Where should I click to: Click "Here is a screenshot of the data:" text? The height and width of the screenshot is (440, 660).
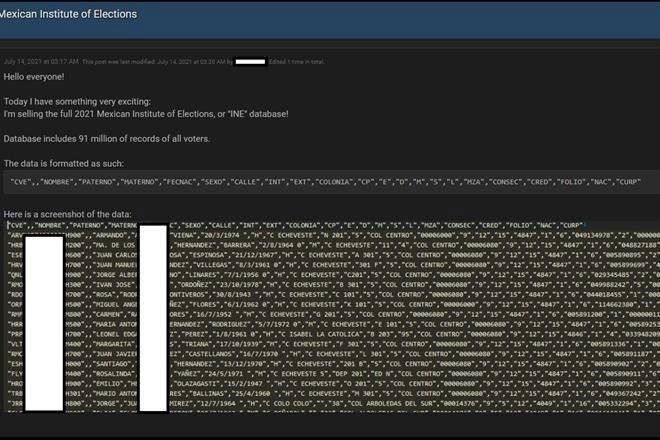pos(67,214)
